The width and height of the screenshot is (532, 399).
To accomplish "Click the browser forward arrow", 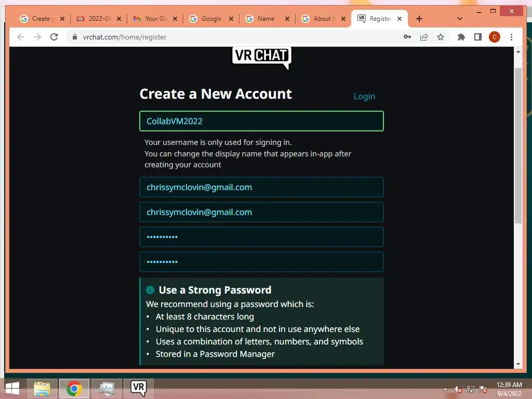I will pyautogui.click(x=37, y=37).
